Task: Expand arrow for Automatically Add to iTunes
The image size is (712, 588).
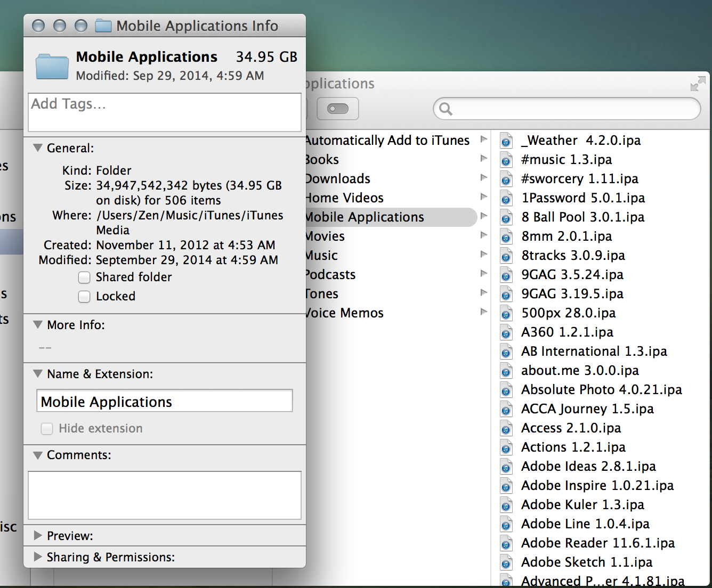Action: (483, 140)
